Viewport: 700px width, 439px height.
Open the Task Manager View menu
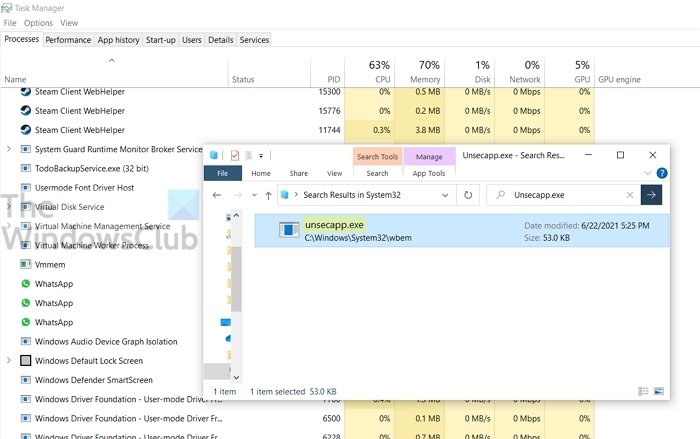69,23
